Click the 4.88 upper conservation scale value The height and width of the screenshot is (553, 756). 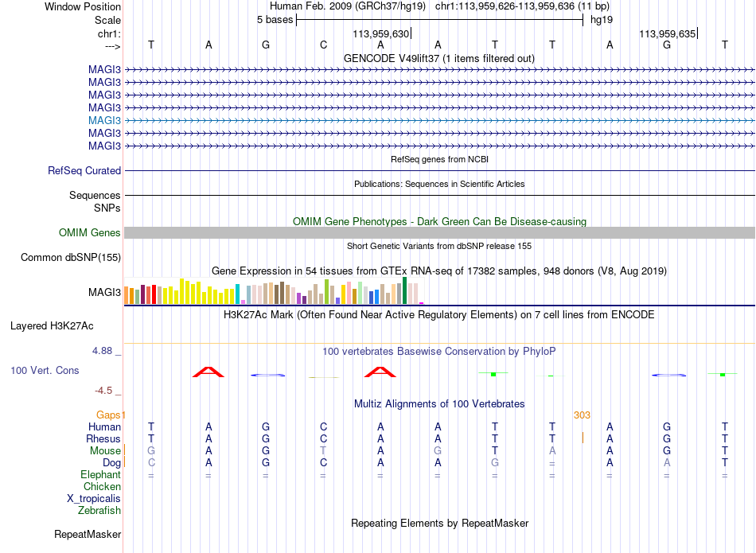pyautogui.click(x=102, y=351)
